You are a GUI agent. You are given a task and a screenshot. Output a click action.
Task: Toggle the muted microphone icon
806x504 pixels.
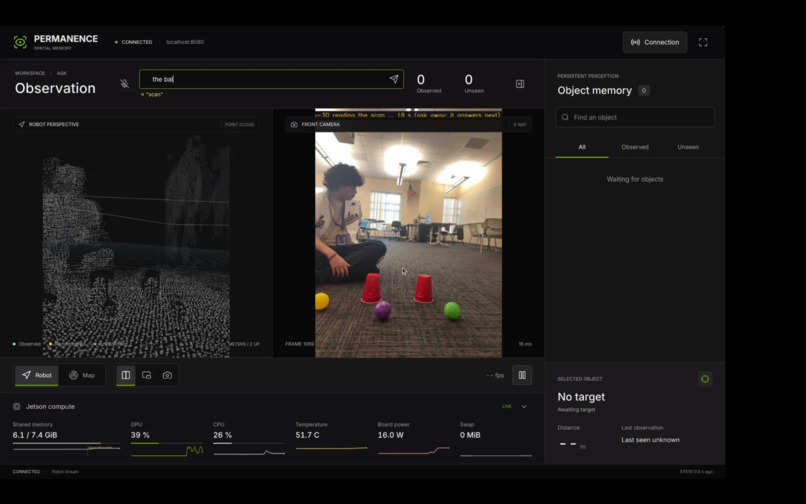124,83
